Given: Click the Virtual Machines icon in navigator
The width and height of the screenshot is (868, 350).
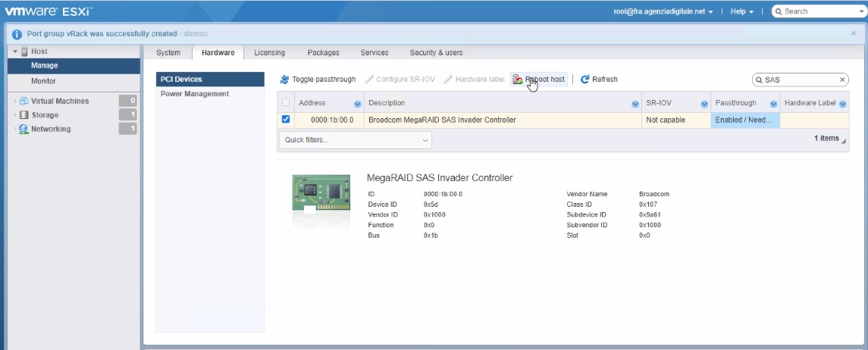Looking at the screenshot, I should (x=24, y=102).
